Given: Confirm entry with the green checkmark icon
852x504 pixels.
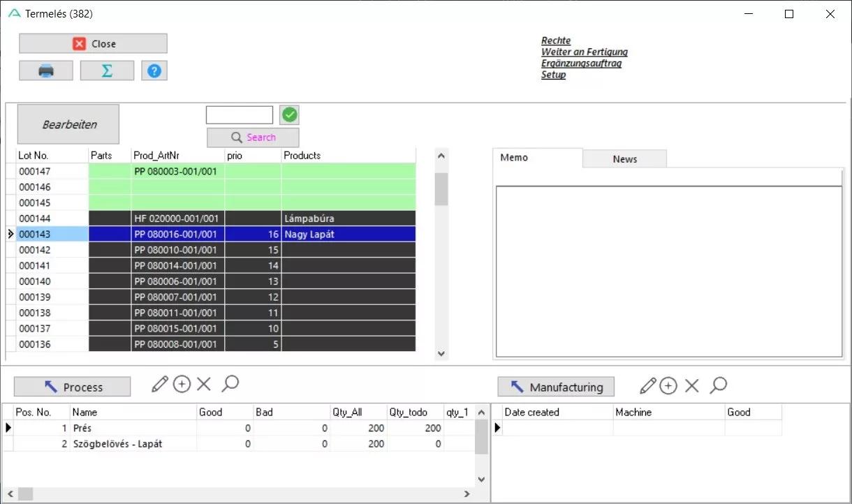Looking at the screenshot, I should (289, 114).
